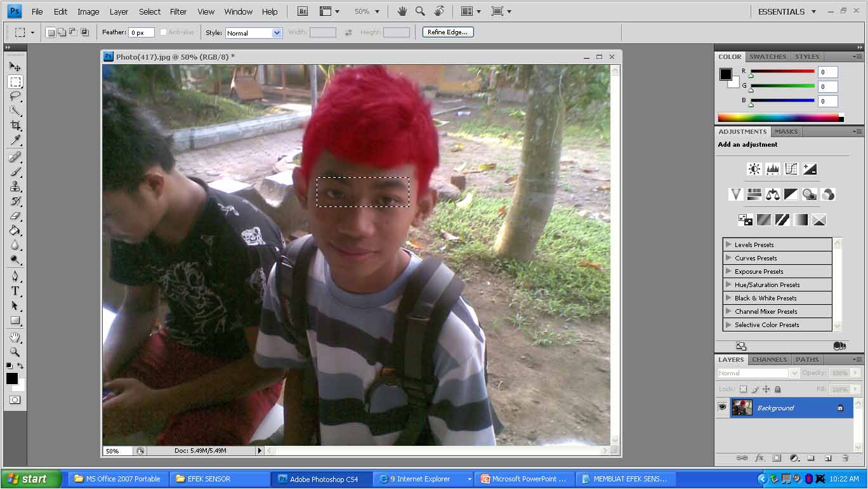This screenshot has width=868, height=489.
Task: Enable Subtract from selection mode
Action: (x=74, y=32)
